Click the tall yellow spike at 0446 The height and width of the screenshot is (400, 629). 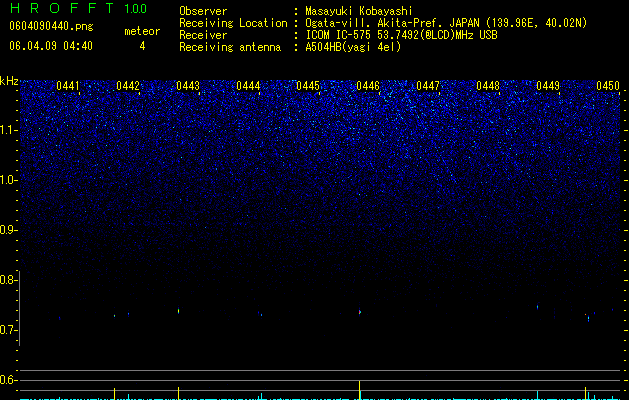(359, 390)
